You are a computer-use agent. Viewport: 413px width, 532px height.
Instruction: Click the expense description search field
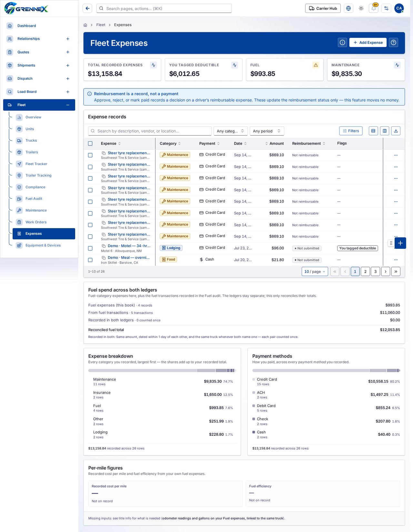[150, 131]
